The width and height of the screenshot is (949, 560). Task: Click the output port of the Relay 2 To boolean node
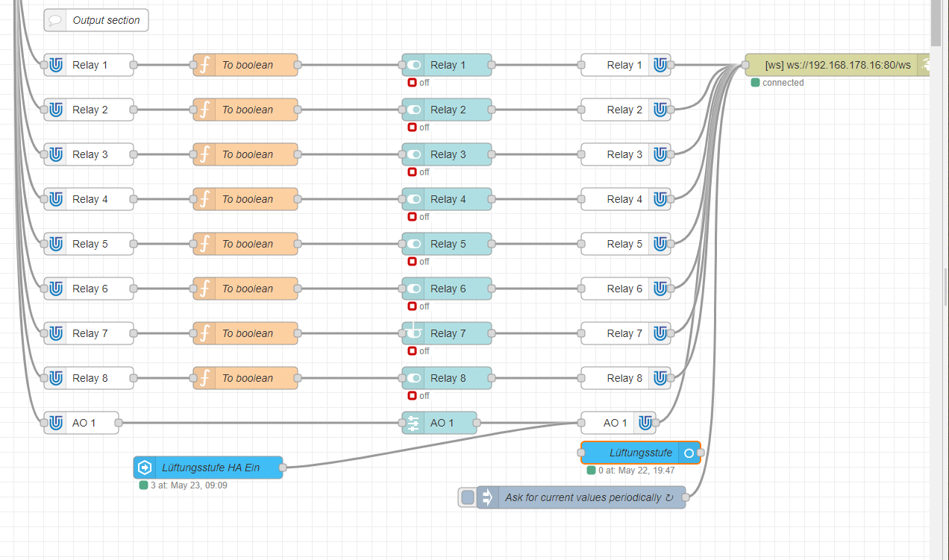coord(298,110)
